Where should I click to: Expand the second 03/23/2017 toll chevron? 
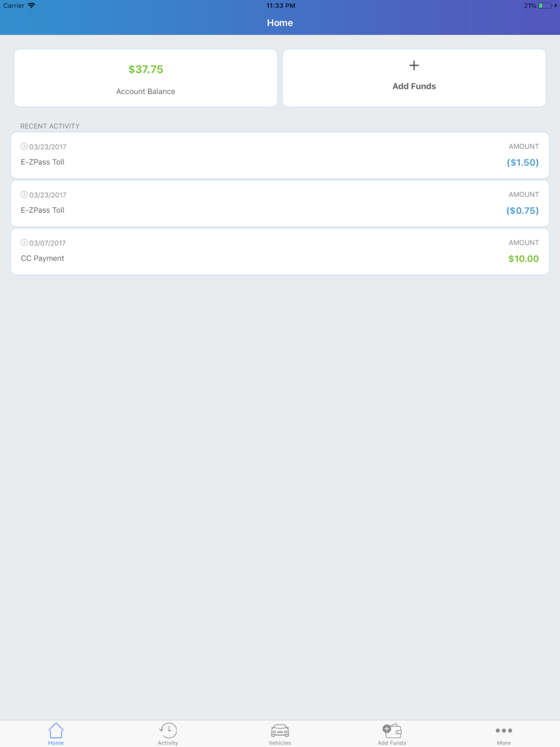coord(24,194)
